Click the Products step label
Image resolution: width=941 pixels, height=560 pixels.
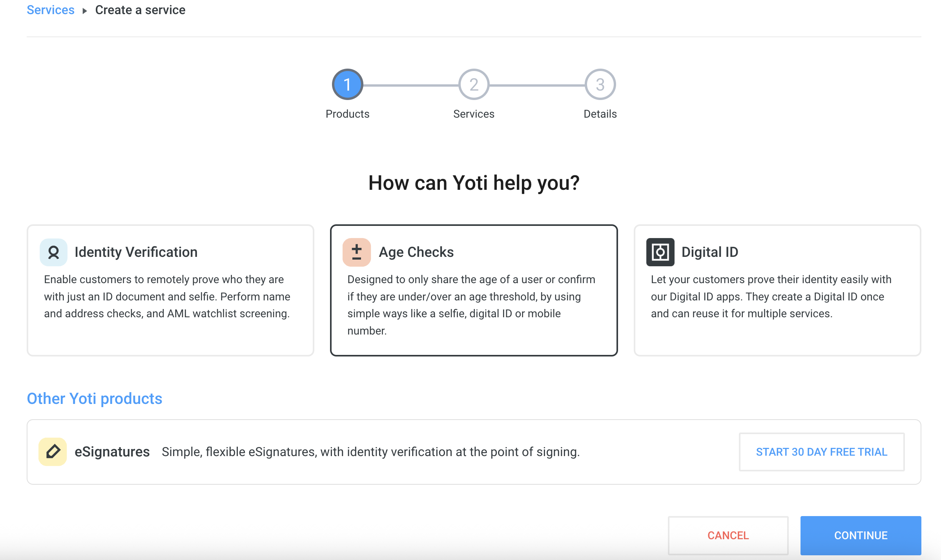(348, 114)
